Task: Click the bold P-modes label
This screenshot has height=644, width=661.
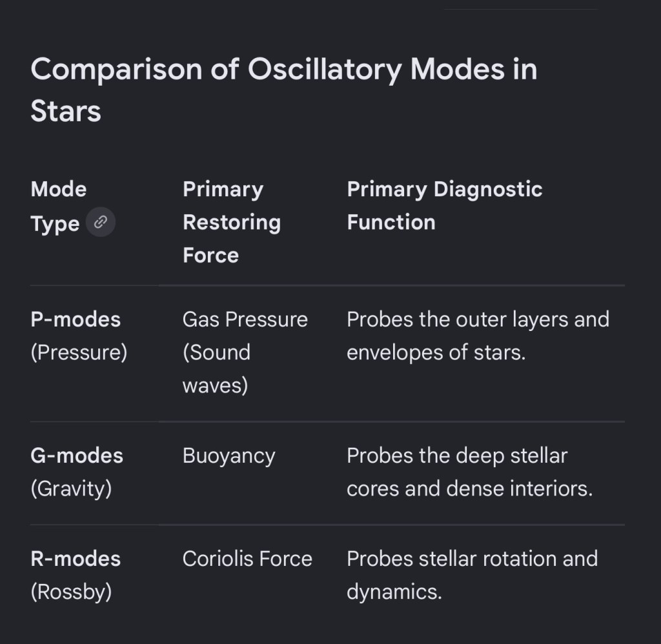Action: pos(76,319)
